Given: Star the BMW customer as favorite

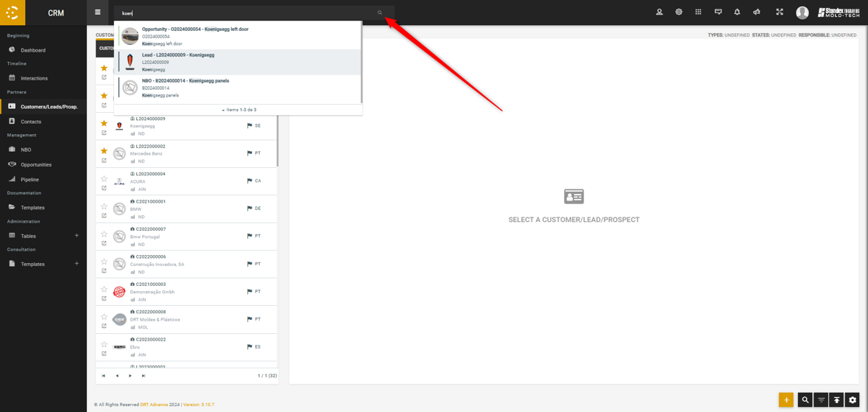Looking at the screenshot, I should point(104,206).
